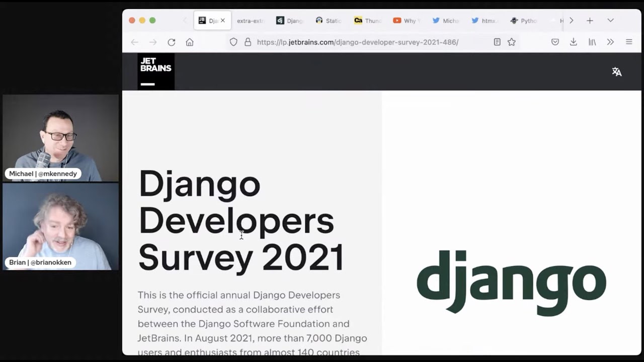This screenshot has width=644, height=362.
Task: Open the tracking protection shield icon
Action: 233,42
